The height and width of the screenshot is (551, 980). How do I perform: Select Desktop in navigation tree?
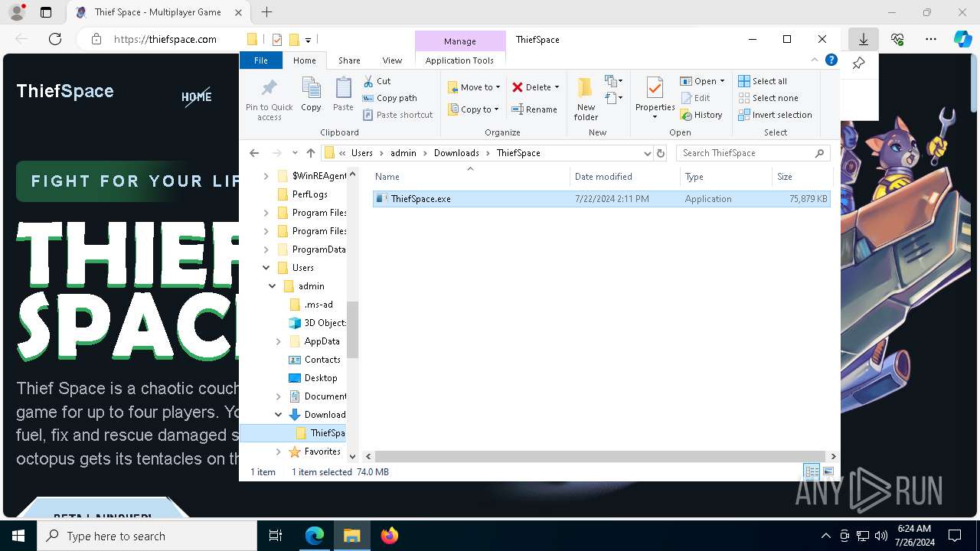tap(320, 378)
